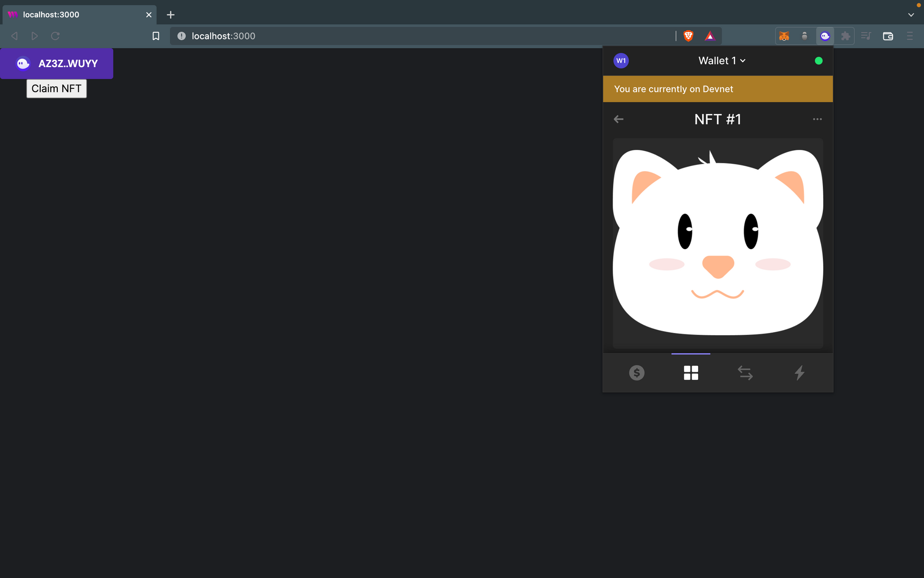
Task: Close the localhost:3000 tab
Action: (x=149, y=15)
